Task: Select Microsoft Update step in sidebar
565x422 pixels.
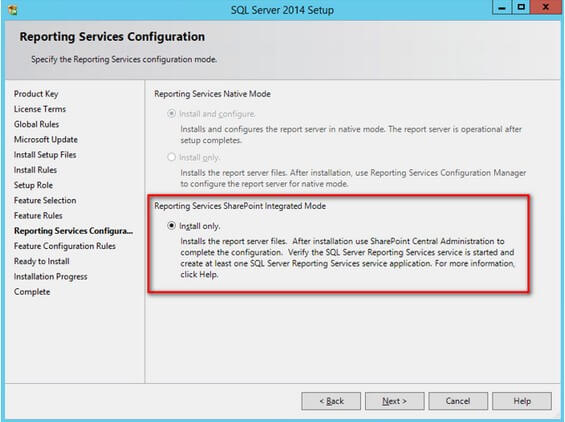Action: [x=46, y=139]
